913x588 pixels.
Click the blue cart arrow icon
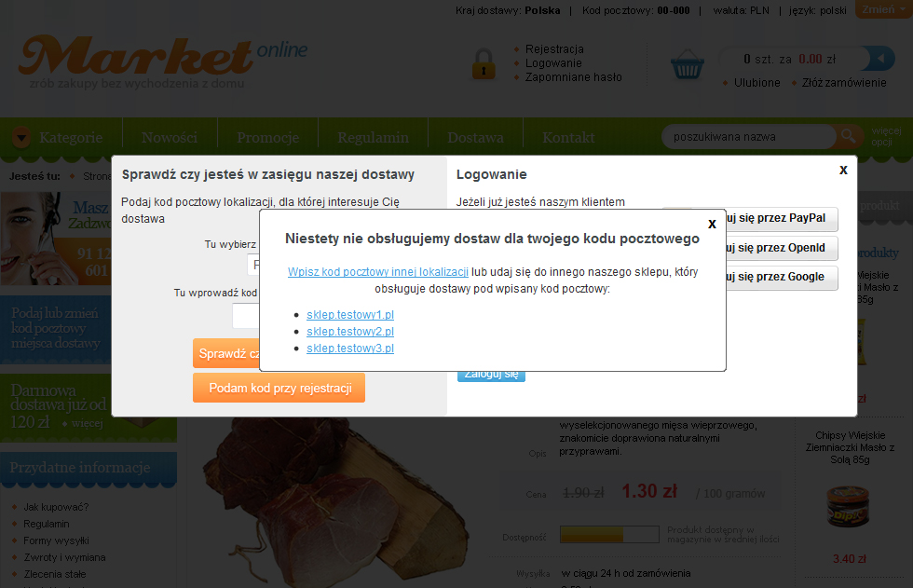pyautogui.click(x=881, y=59)
